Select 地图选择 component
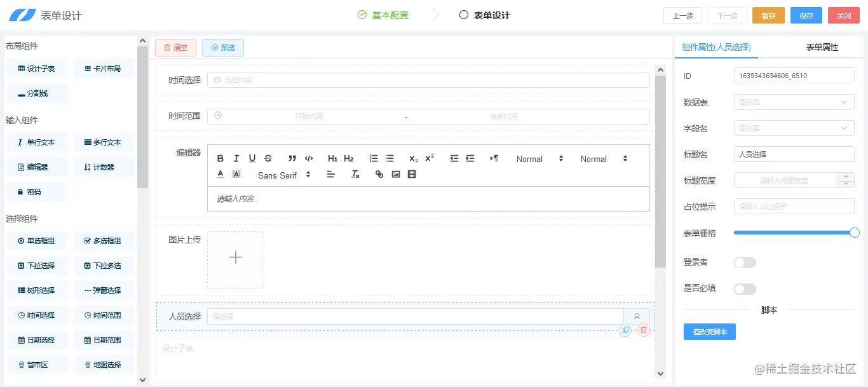Viewport: 868px width, 387px height. tap(103, 365)
